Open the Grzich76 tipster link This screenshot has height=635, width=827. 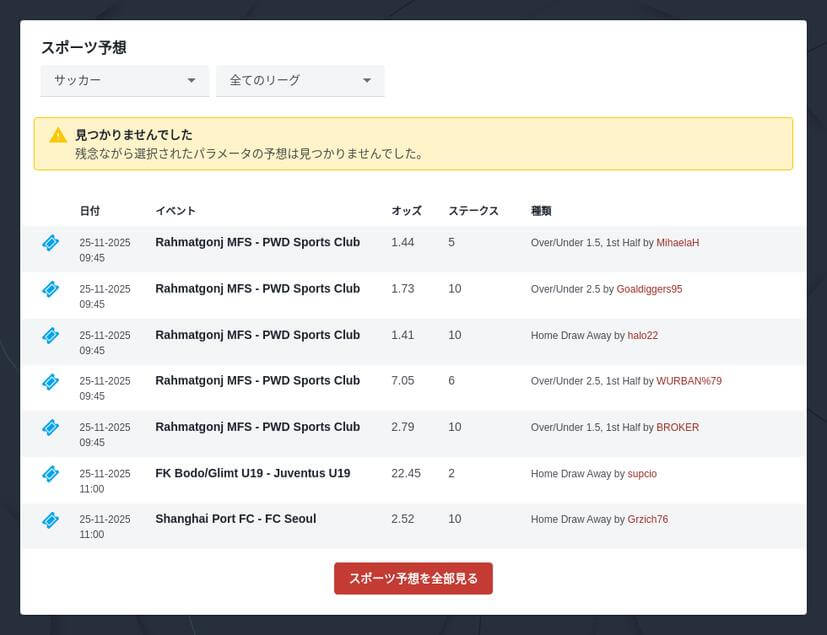coord(646,519)
